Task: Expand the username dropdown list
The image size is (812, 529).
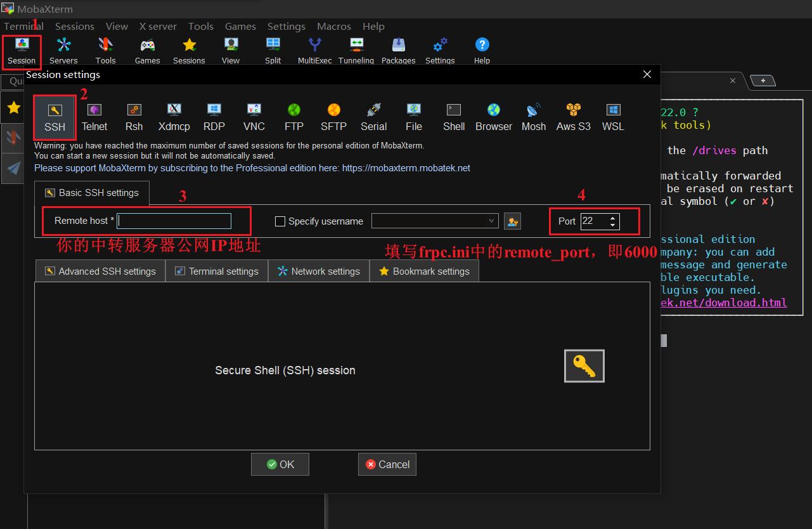Action: click(x=492, y=221)
